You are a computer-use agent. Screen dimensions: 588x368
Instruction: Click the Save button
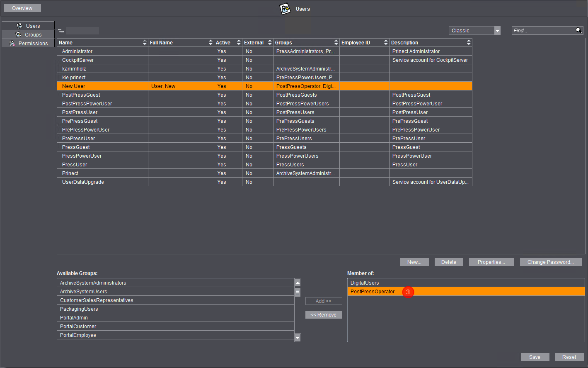[535, 357]
